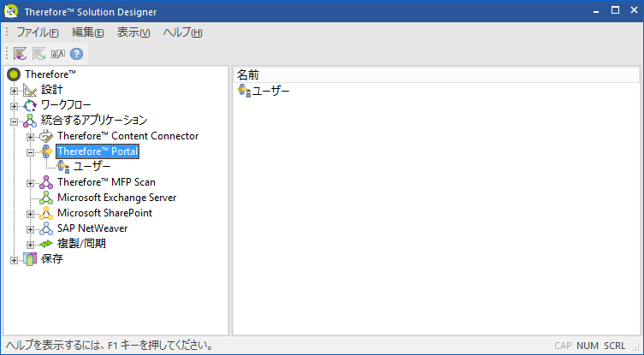Click the ユーザー icon in right list

coord(244,91)
